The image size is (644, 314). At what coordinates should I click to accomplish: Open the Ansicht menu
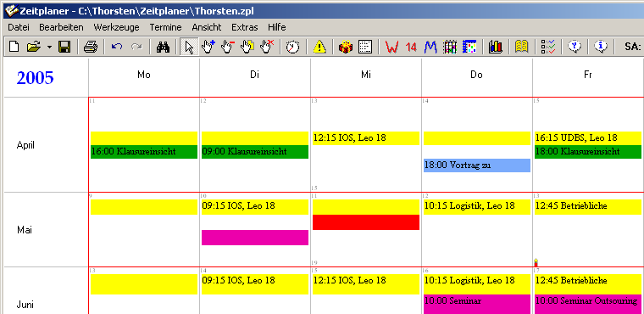(x=207, y=27)
